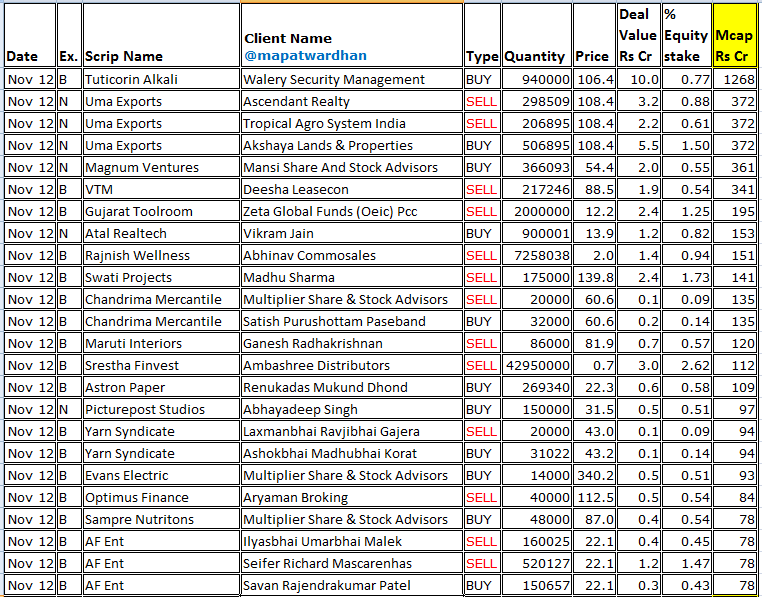Click the Quantity column header
This screenshot has width=762, height=597.
[537, 35]
